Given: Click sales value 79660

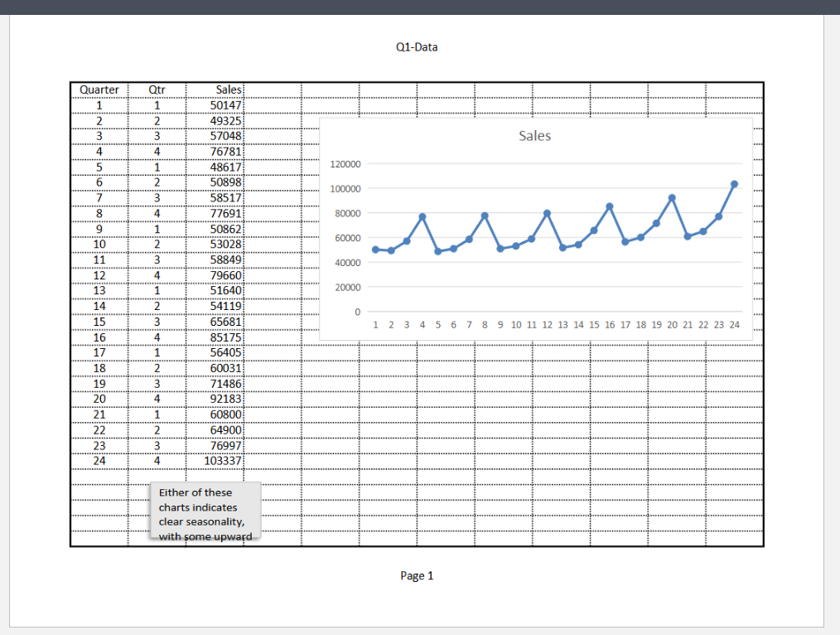Looking at the screenshot, I should [x=225, y=275].
